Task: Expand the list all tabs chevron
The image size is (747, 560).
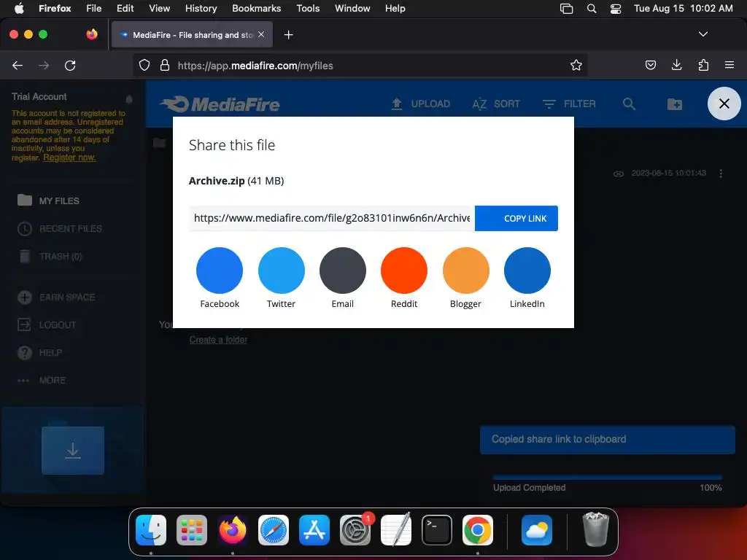Action: coord(703,34)
